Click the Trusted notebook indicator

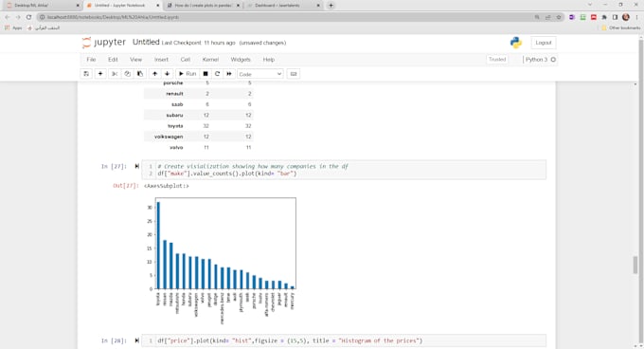pyautogui.click(x=497, y=60)
